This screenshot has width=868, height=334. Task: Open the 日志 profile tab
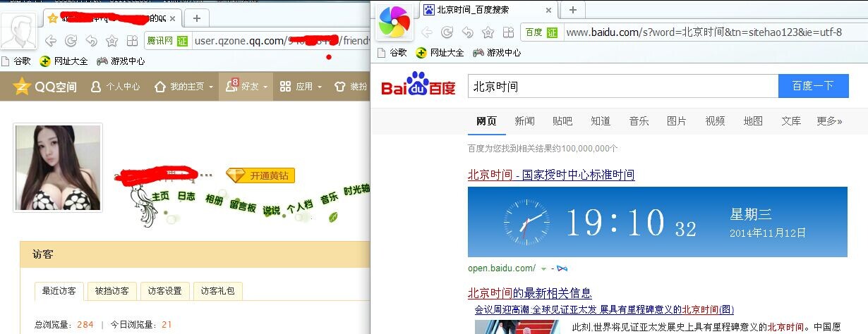pos(186,197)
